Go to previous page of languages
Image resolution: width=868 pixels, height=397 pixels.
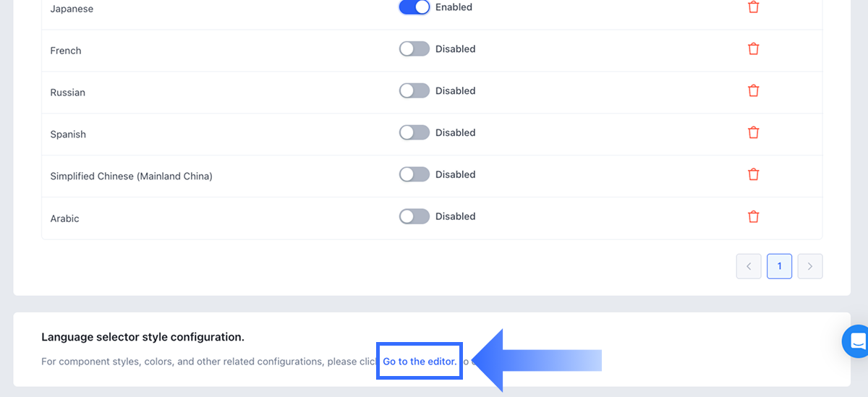[749, 266]
